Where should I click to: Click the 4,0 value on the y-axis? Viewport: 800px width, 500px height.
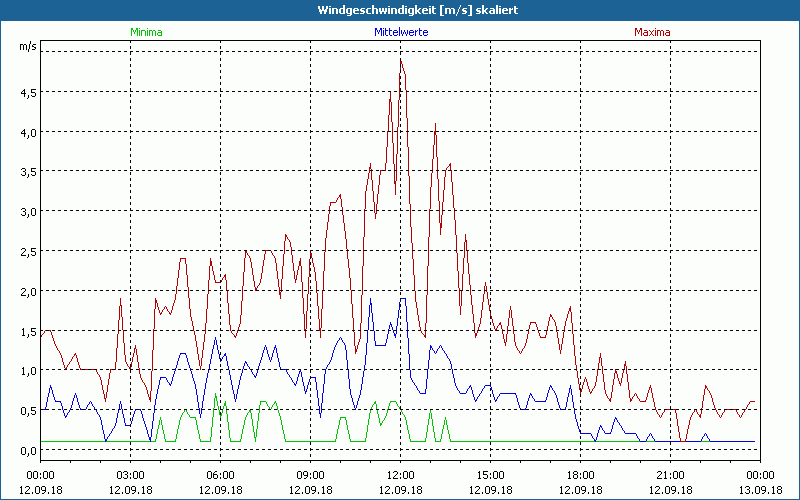27,132
